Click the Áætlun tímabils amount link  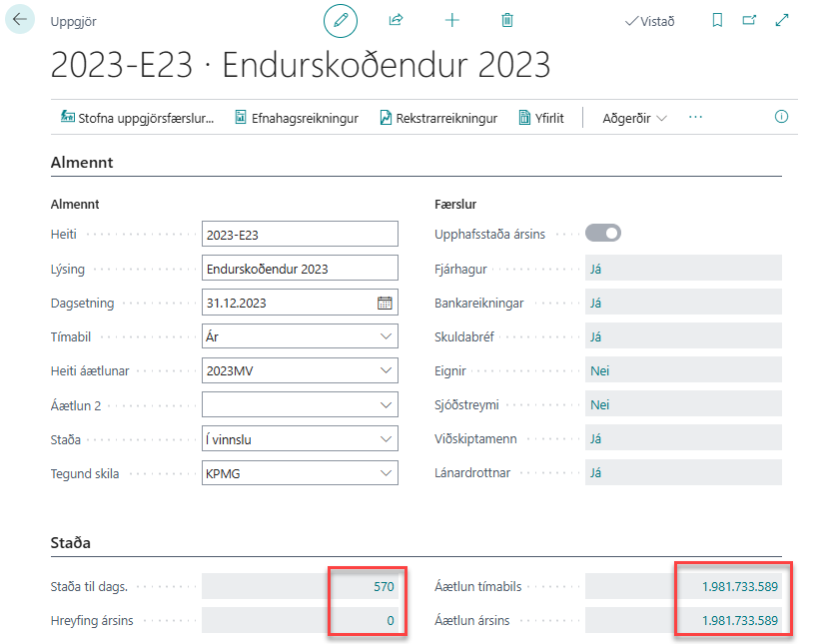point(739,586)
